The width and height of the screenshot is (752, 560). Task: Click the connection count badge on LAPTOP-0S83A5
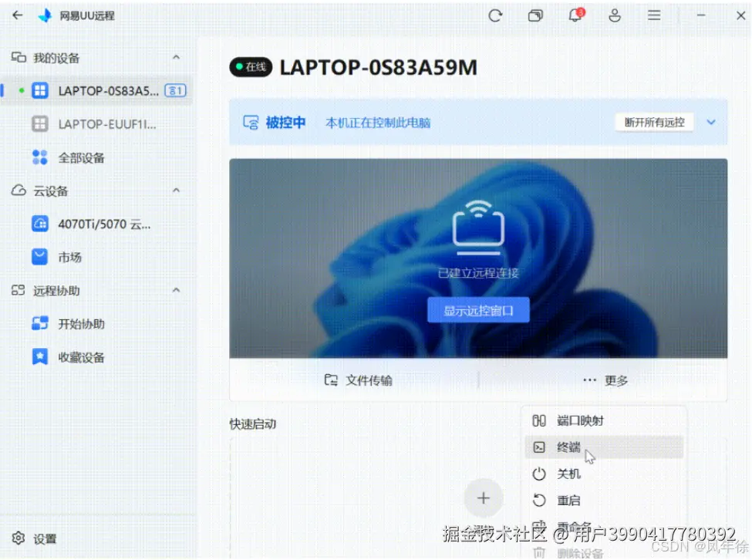(175, 90)
